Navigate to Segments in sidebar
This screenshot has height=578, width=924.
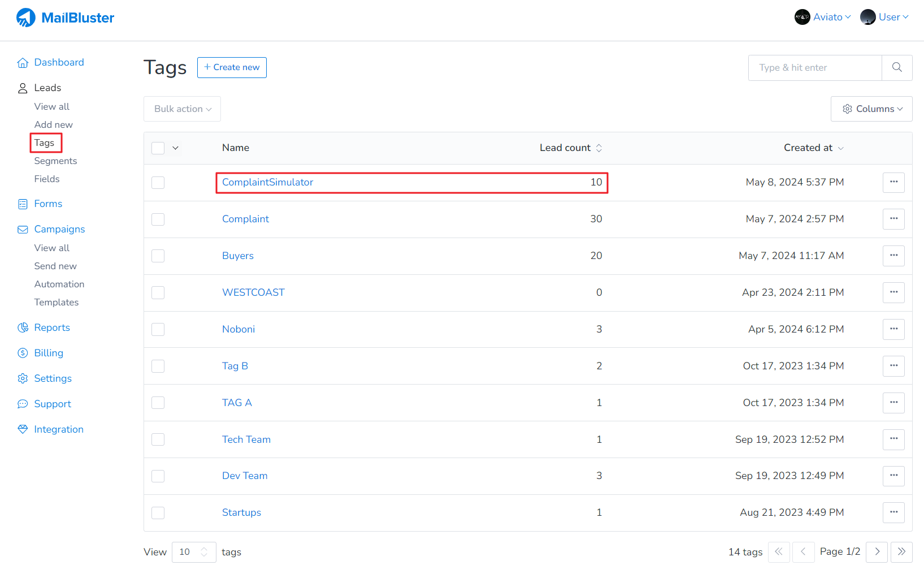(55, 161)
